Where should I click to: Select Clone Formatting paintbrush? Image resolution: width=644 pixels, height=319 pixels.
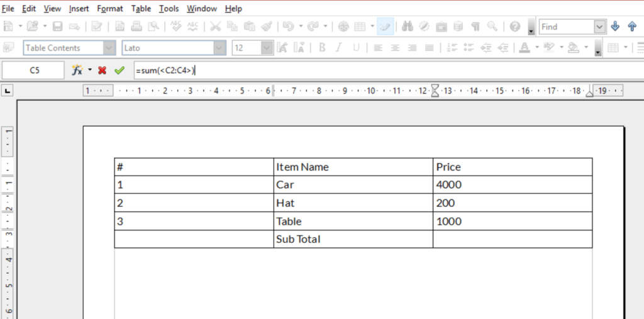[267, 26]
